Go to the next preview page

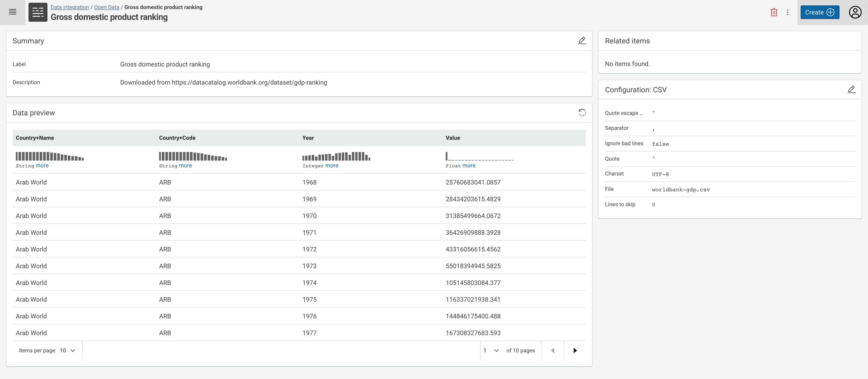pyautogui.click(x=575, y=350)
